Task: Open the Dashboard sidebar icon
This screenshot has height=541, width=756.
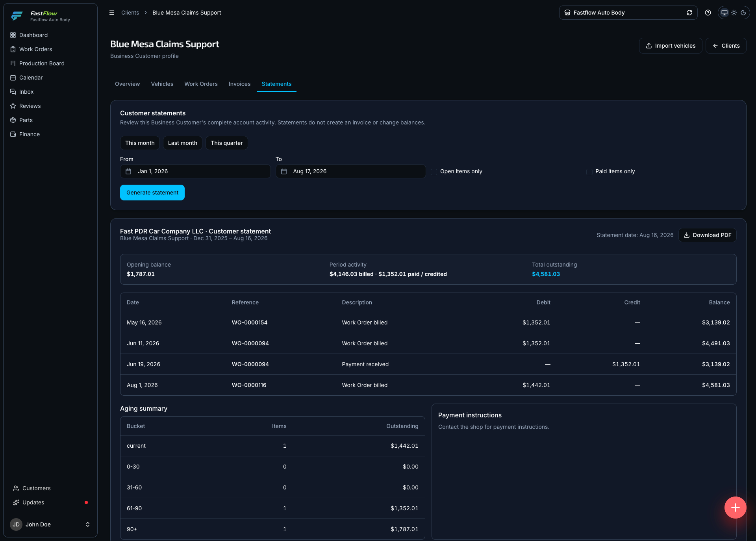Action: tap(13, 35)
